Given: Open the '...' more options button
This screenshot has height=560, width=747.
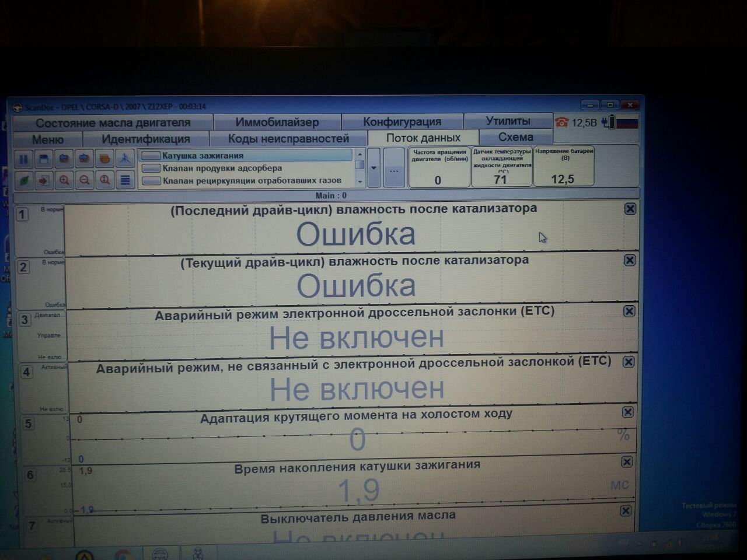Looking at the screenshot, I should click(394, 168).
